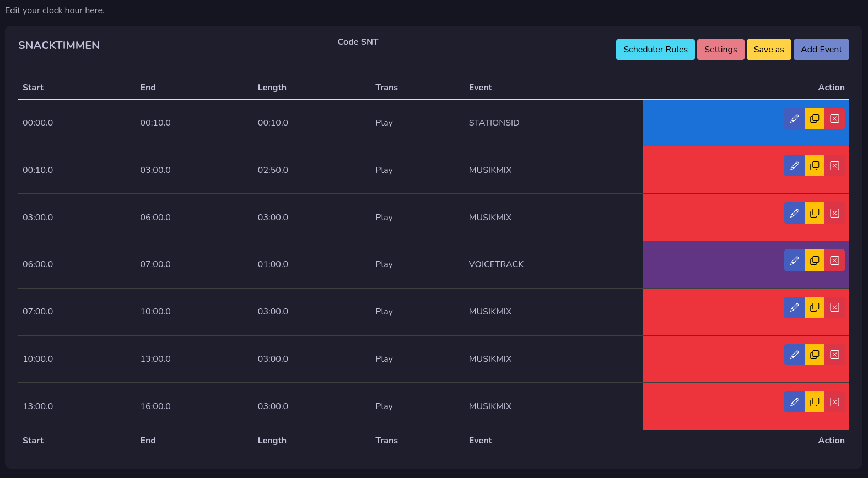
Task: Click the Play transition in VOICETRACK row
Action: coord(384,264)
